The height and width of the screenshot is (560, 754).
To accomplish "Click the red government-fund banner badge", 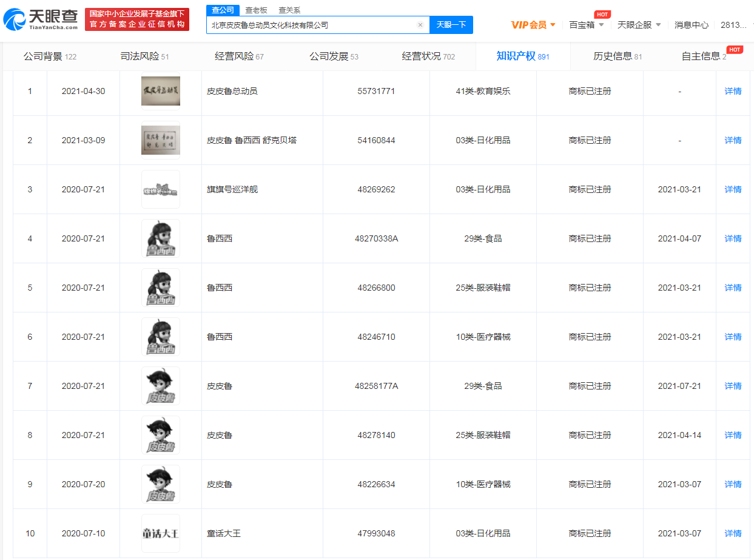I will tap(137, 19).
